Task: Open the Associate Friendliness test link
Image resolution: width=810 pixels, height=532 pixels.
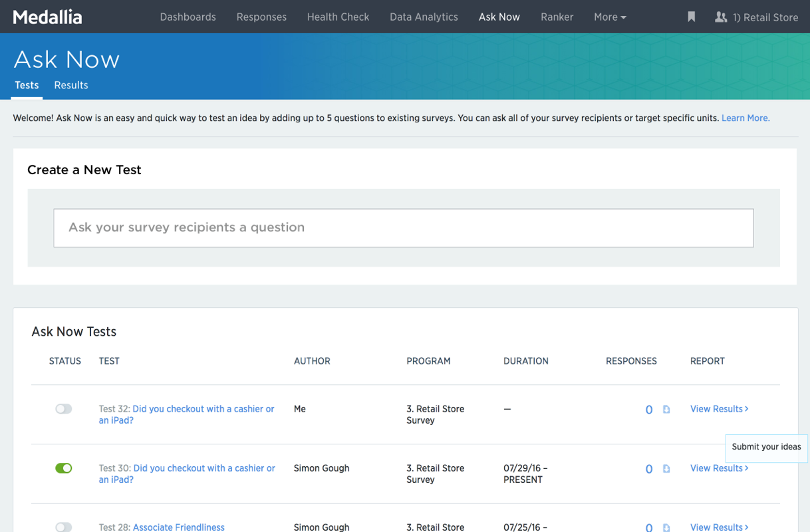Action: click(x=178, y=527)
